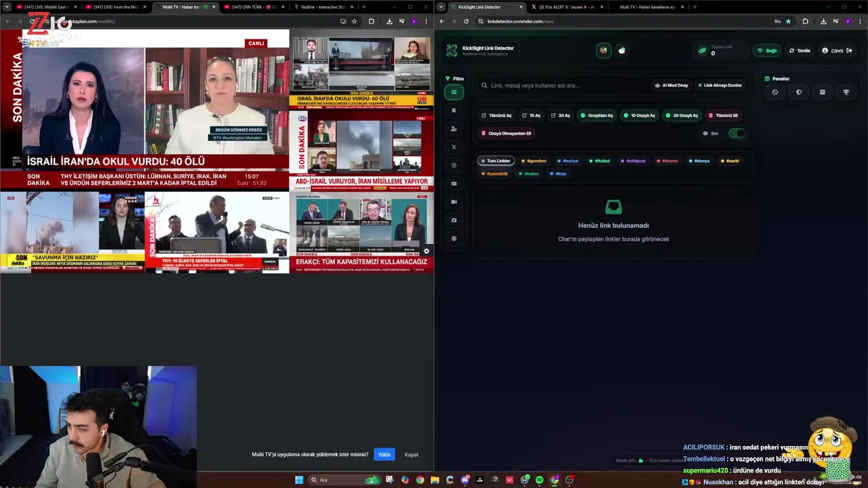Select the #haber tag filter
This screenshot has width=868, height=488.
(529, 174)
